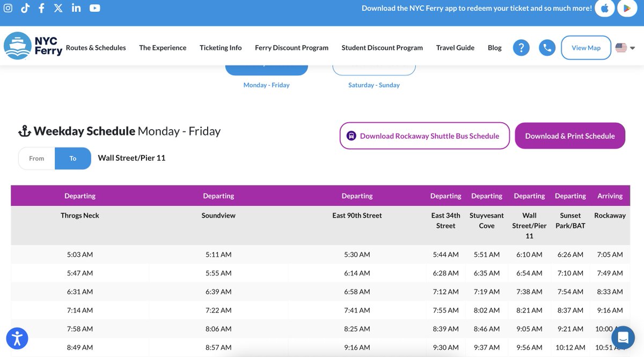The height and width of the screenshot is (357, 644).
Task: Download app from Apple App Store
Action: pyautogui.click(x=605, y=8)
